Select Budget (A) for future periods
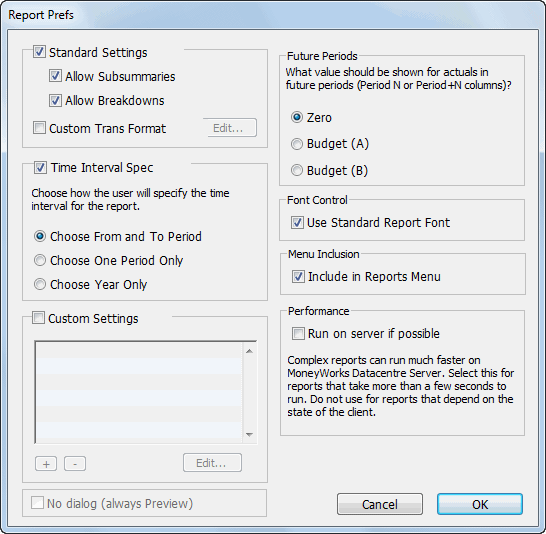The height and width of the screenshot is (534, 546). (x=297, y=144)
